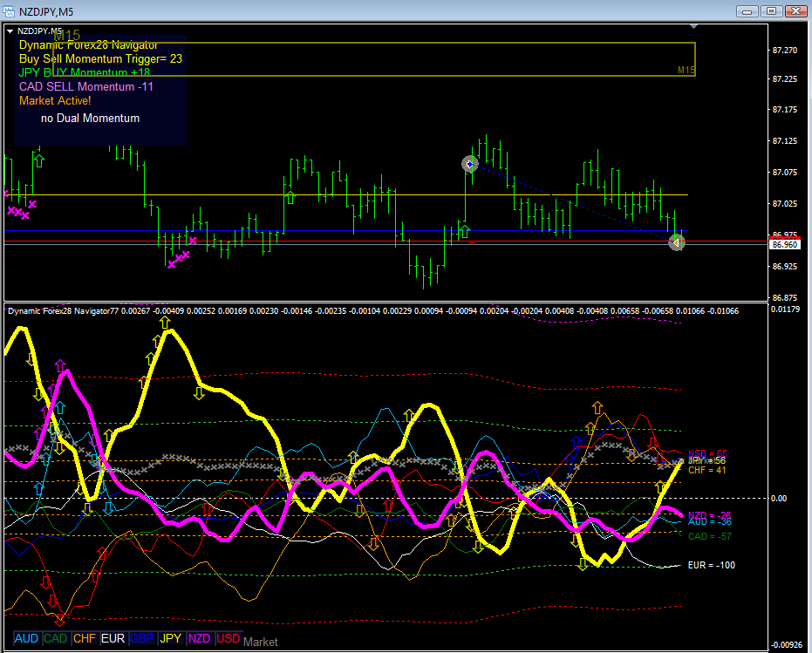The image size is (812, 653).
Task: Click the GBP color legend box
Action: [x=142, y=638]
